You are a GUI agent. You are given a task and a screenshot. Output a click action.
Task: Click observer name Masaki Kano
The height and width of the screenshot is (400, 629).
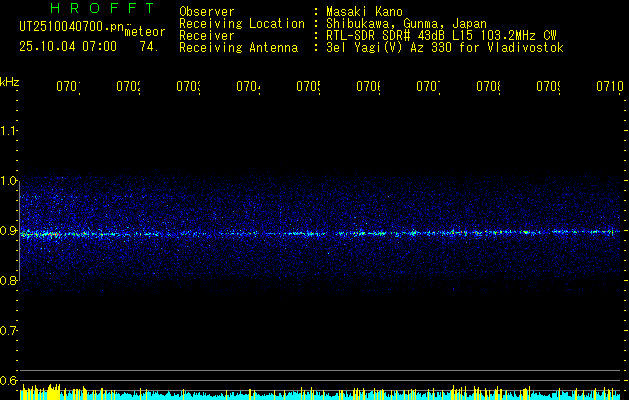point(364,11)
